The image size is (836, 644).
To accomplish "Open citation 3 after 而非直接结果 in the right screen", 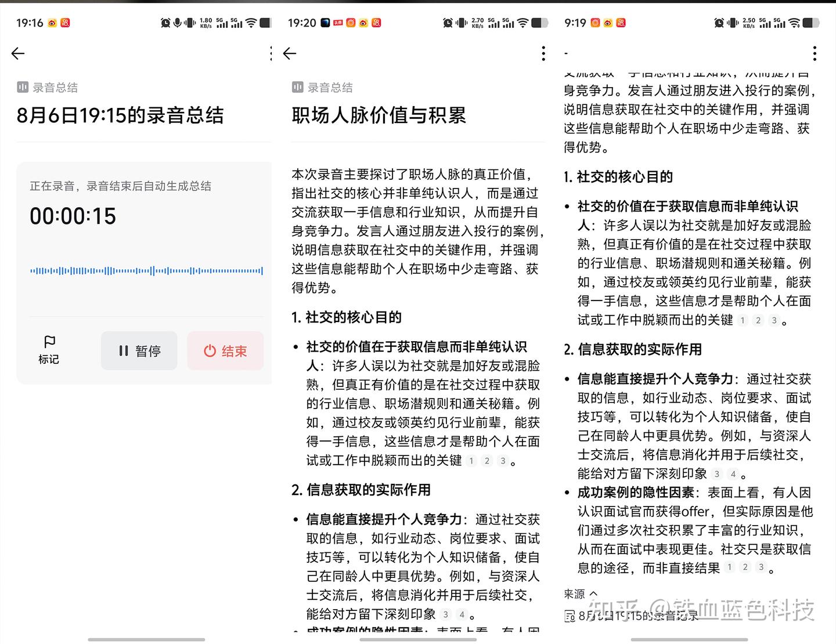I will (761, 567).
